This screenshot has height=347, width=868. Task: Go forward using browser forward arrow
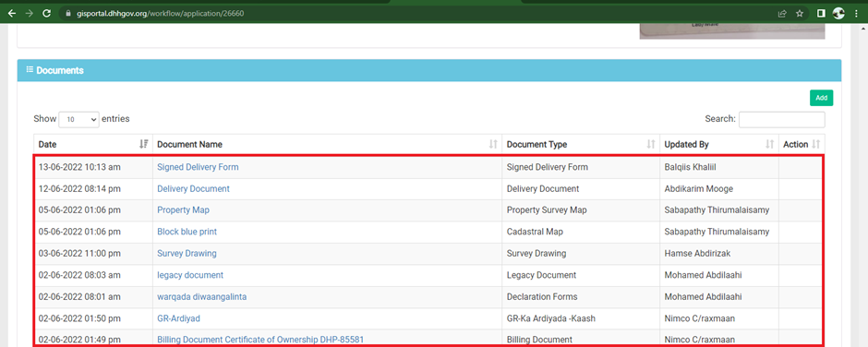[x=30, y=13]
